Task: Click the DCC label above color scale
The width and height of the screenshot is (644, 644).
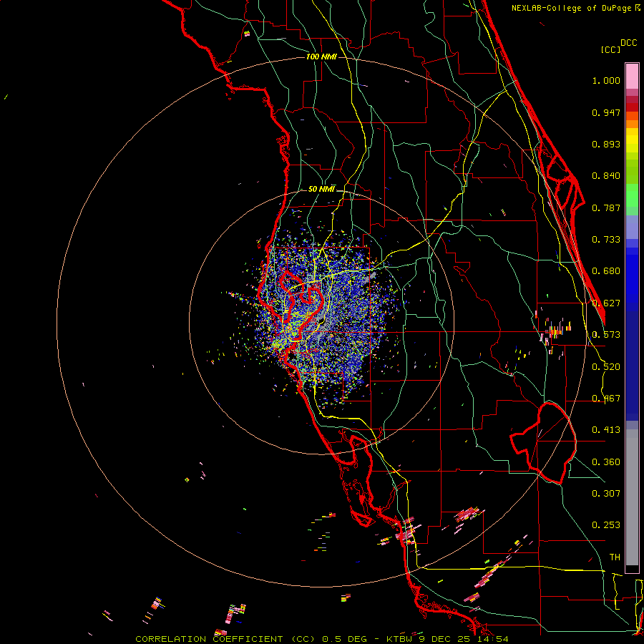Action: pos(628,43)
